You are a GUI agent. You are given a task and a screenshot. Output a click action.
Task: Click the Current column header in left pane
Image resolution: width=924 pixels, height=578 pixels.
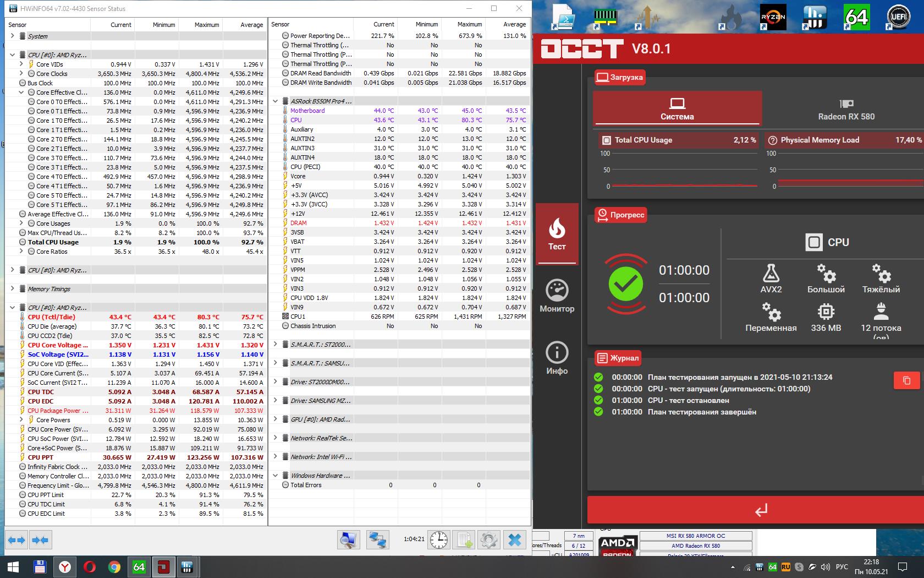pyautogui.click(x=112, y=25)
